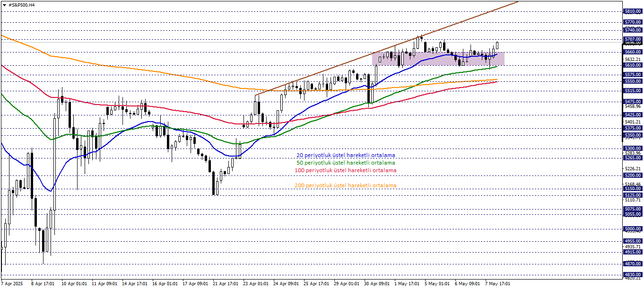Click the 5770.00 price level label
The width and height of the screenshot is (644, 289).
(x=632, y=22)
